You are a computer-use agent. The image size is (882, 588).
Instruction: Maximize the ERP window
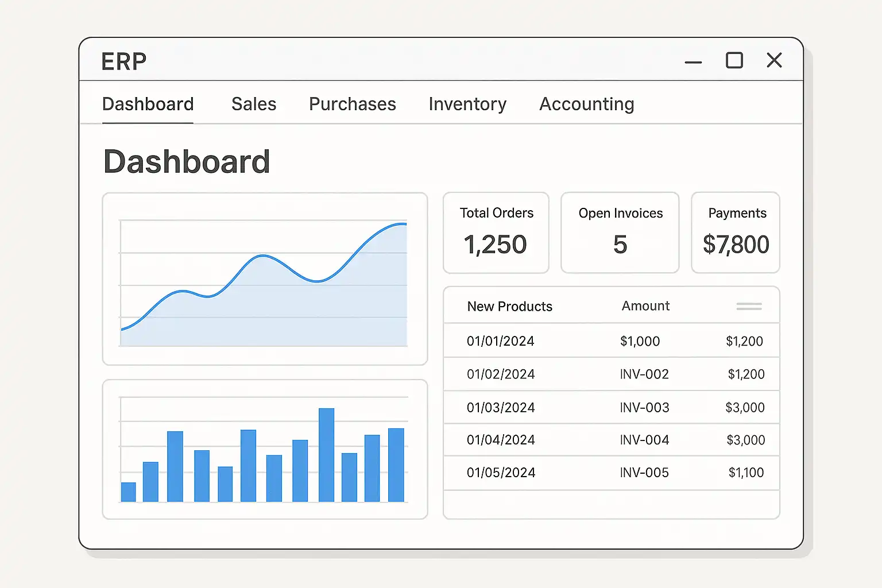[734, 60]
